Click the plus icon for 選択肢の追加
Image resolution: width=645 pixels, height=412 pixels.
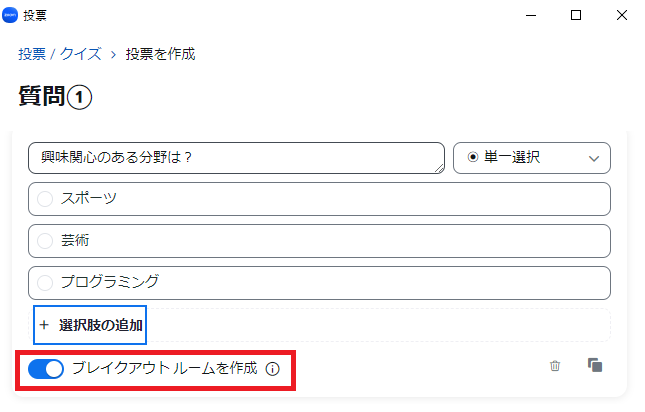(44, 325)
